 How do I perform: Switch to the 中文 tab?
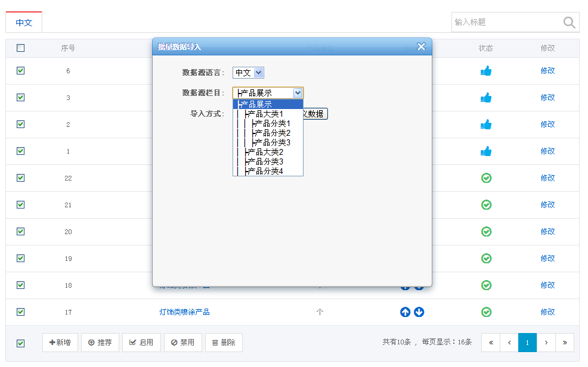(x=24, y=23)
